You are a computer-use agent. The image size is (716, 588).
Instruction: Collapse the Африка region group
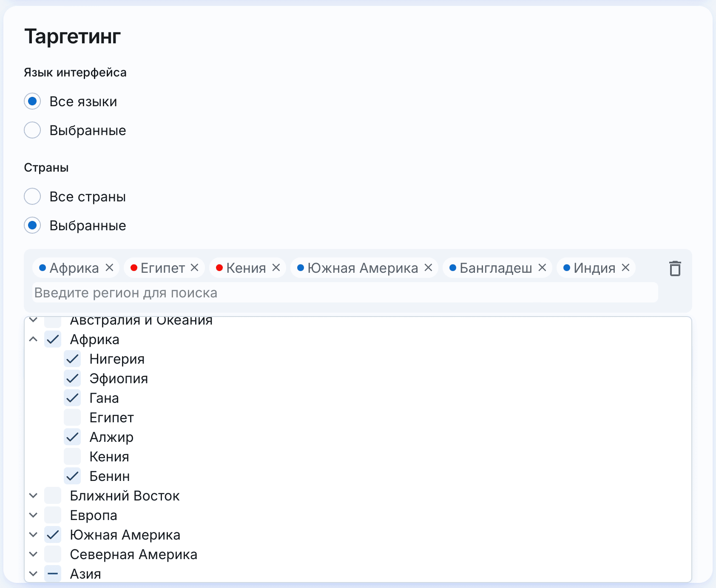click(x=33, y=339)
